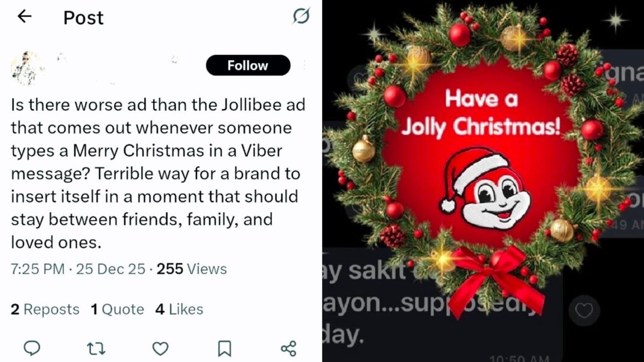Viewport: 644px width, 362px height.
Task: Open the 255 Views analytics
Action: coord(192,269)
